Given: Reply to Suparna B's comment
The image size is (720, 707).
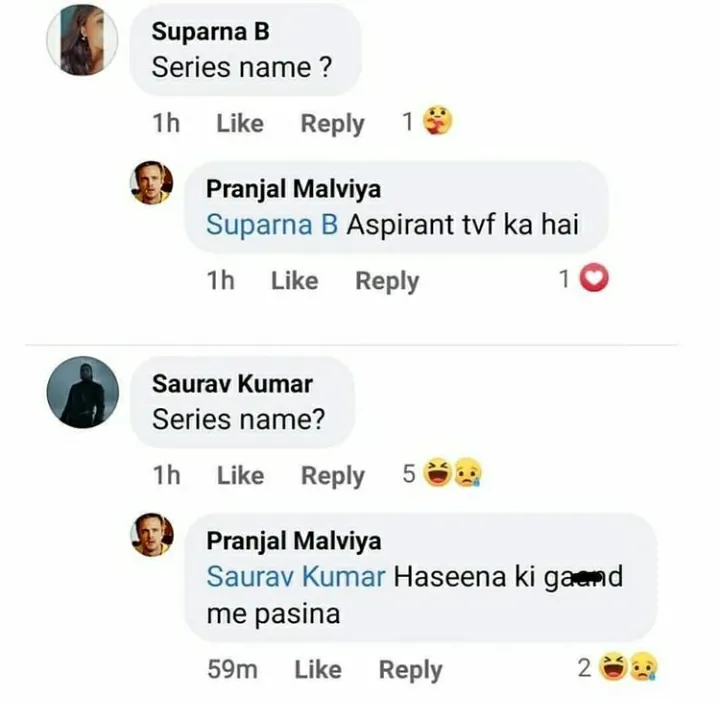Looking at the screenshot, I should point(332,124).
